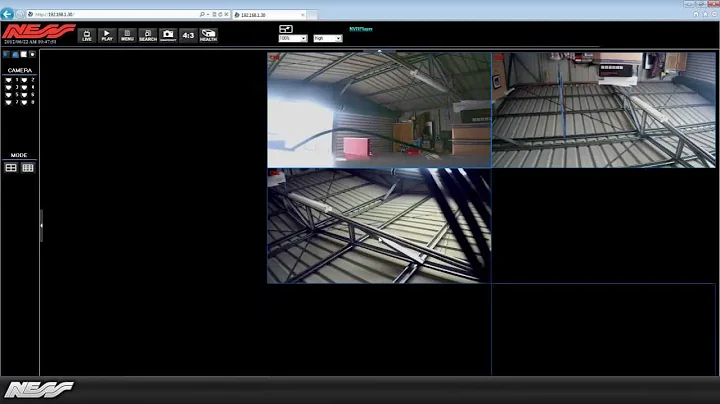720x404 pixels.
Task: Select the bottom-left roof truss camera feed
Action: coord(379,226)
